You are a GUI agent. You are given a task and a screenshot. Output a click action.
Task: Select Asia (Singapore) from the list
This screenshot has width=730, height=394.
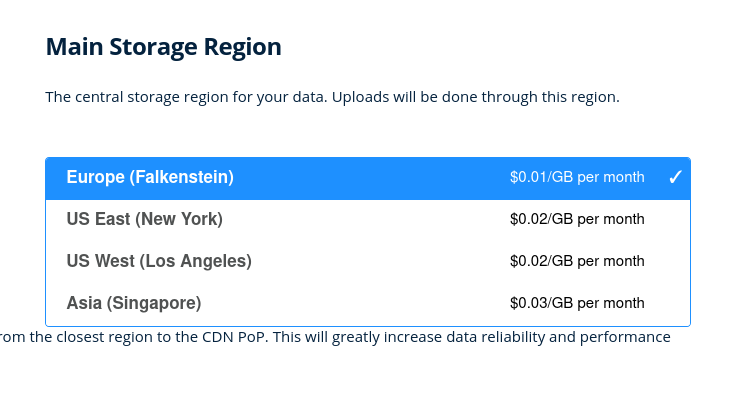tap(368, 305)
